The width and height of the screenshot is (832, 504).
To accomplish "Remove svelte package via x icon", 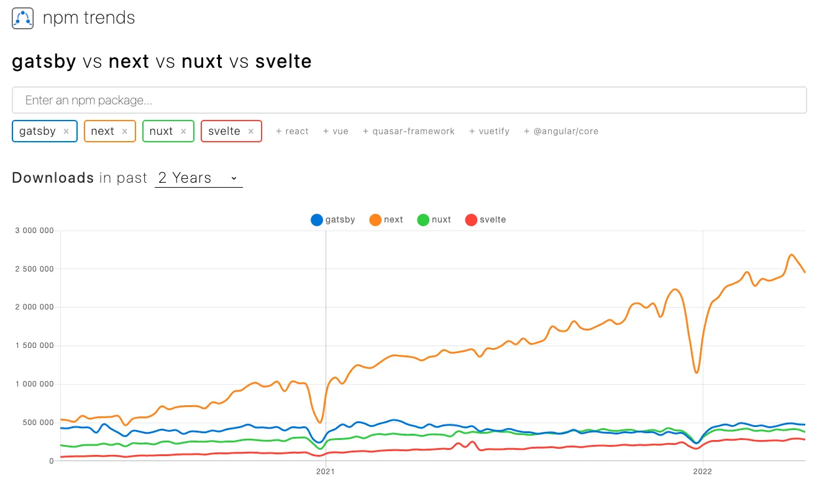I will (x=251, y=132).
